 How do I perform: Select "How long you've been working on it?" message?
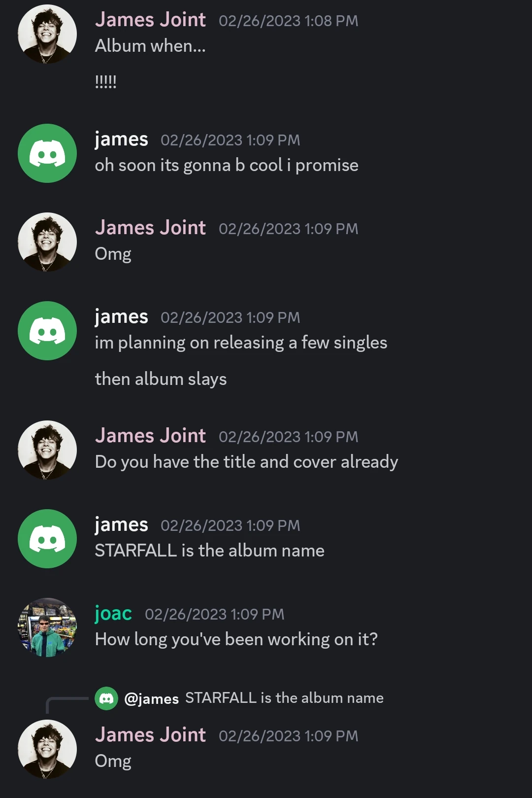(x=236, y=639)
